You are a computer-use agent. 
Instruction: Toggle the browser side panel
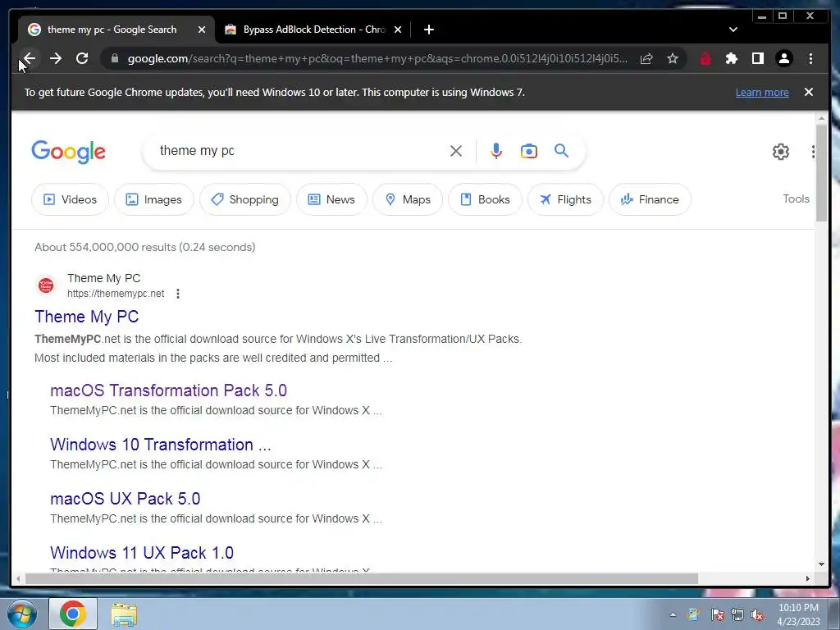click(757, 58)
